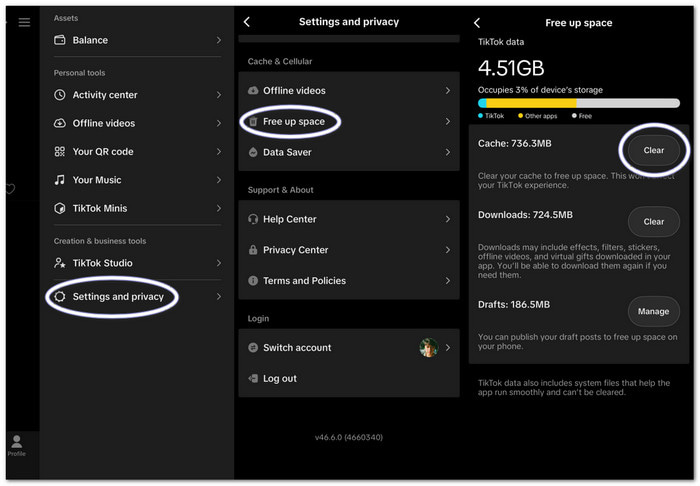Click the Data Saver droplet icon

coord(253,152)
